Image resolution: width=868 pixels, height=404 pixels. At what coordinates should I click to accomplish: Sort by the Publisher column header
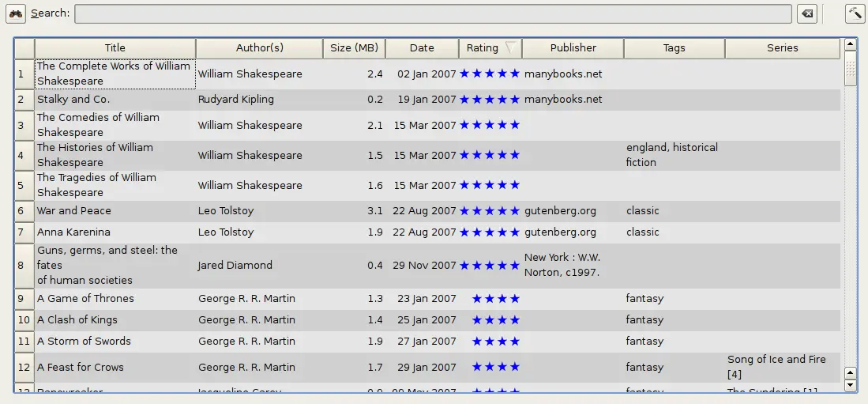point(573,48)
